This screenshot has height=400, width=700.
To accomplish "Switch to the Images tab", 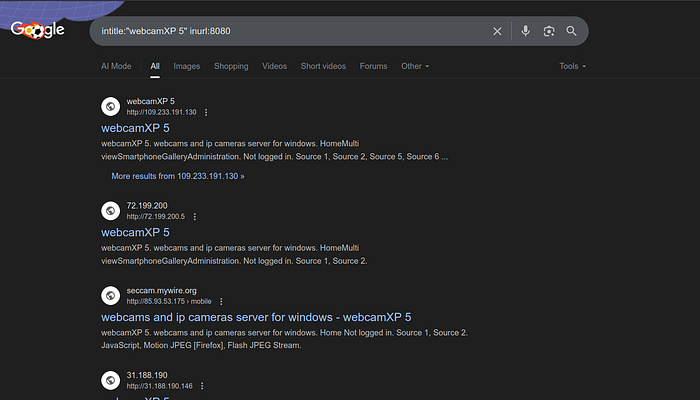I will pyautogui.click(x=187, y=66).
